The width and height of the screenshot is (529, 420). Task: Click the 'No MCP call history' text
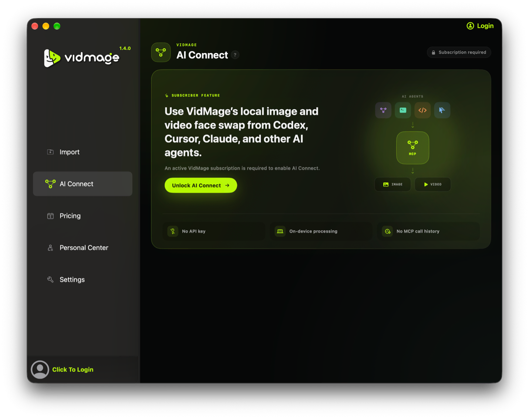pyautogui.click(x=418, y=231)
